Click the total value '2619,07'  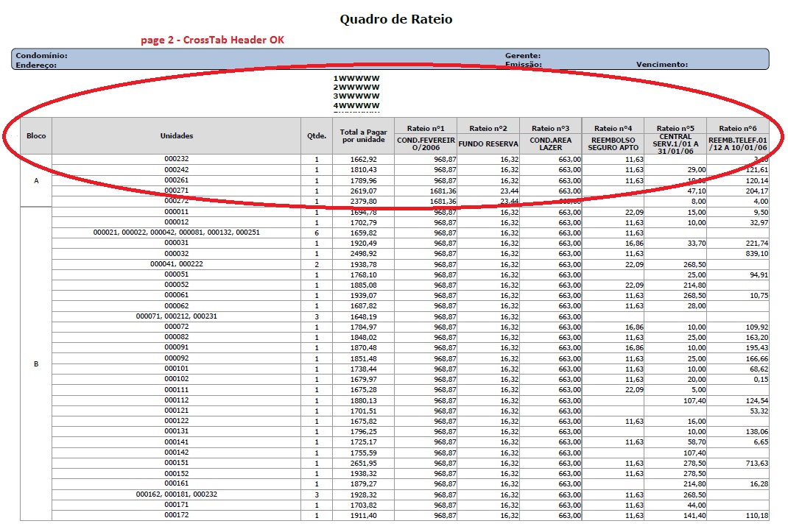coord(363,191)
